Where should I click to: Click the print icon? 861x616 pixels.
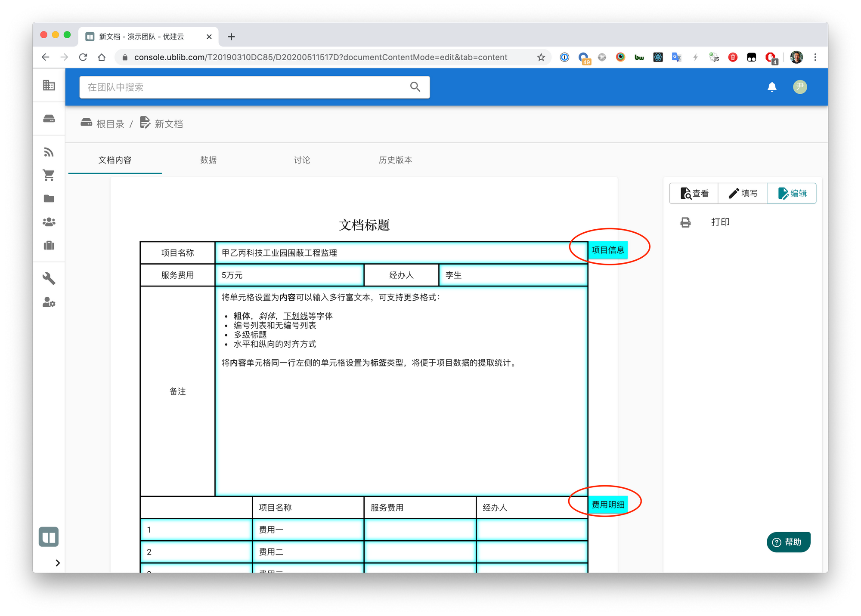coord(685,222)
